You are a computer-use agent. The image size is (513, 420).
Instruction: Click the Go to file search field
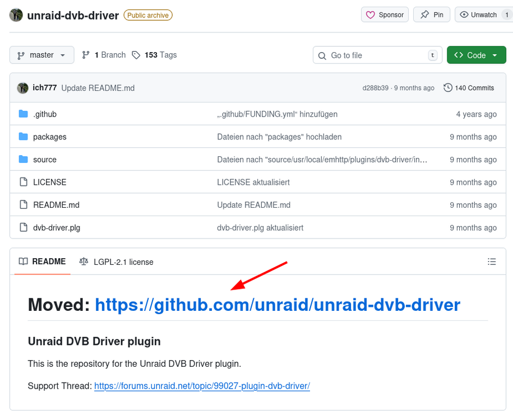(x=377, y=55)
